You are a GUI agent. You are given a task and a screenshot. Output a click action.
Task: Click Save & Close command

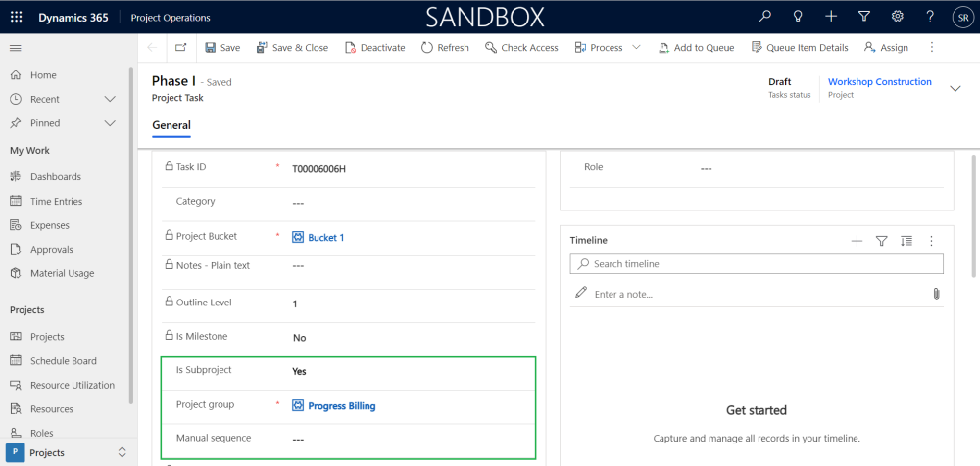pyautogui.click(x=292, y=47)
